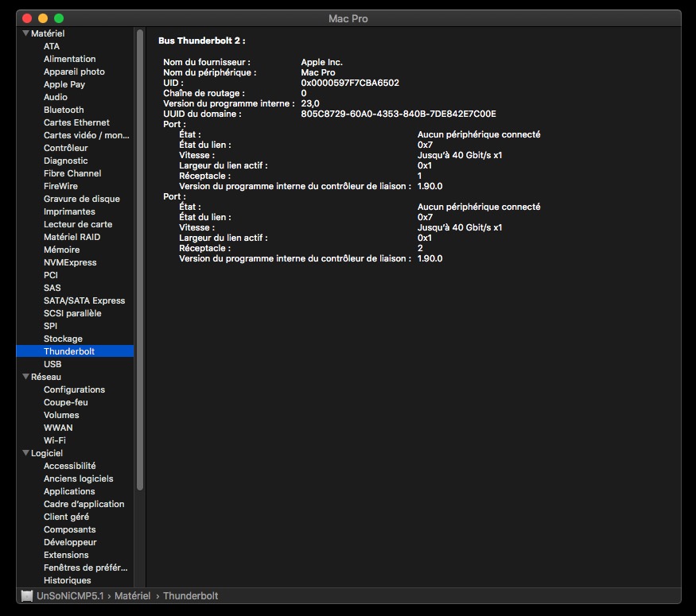Click the Mac Pro device name value
Image resolution: width=696 pixels, height=616 pixels.
[x=318, y=72]
